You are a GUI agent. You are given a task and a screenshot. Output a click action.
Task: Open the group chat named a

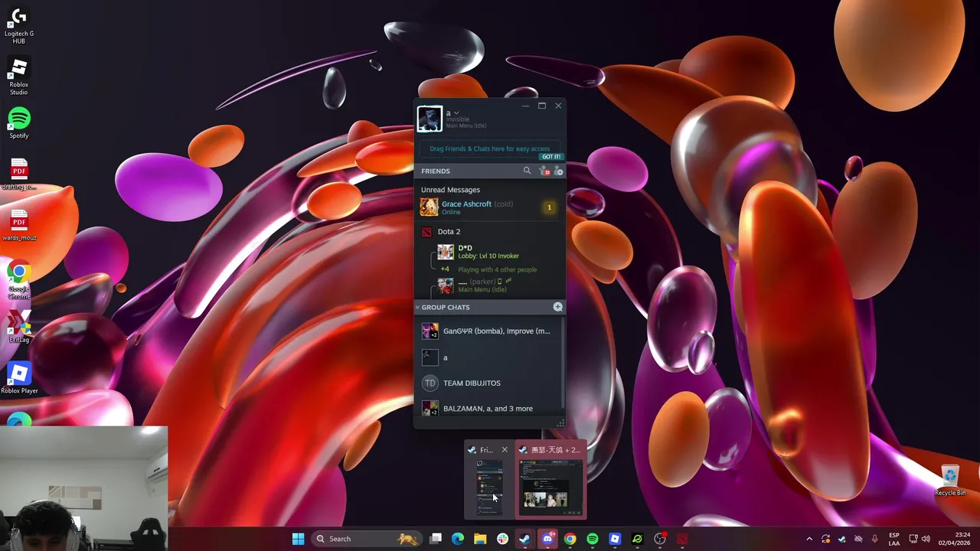point(487,357)
